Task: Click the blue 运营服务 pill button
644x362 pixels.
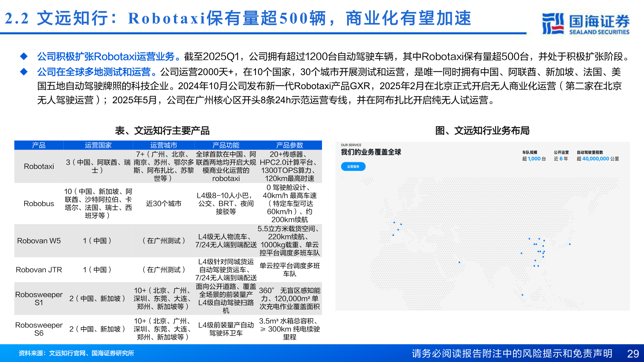Action: pyautogui.click(x=353, y=167)
